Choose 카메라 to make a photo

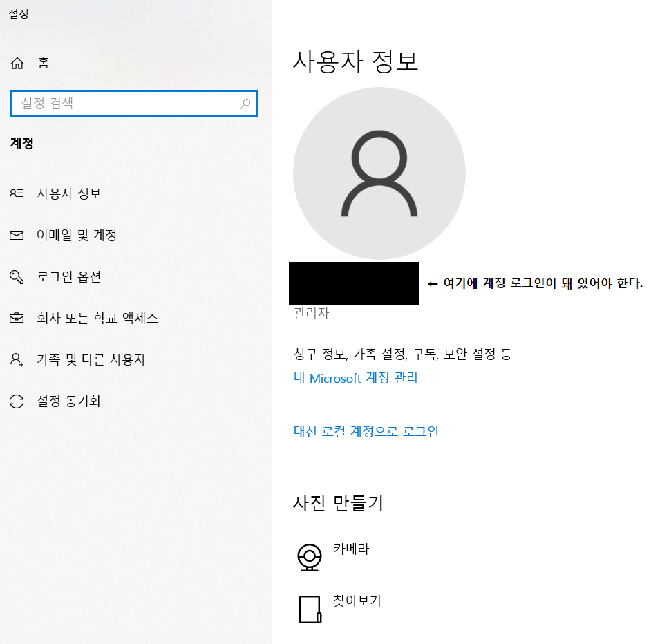coord(351,549)
